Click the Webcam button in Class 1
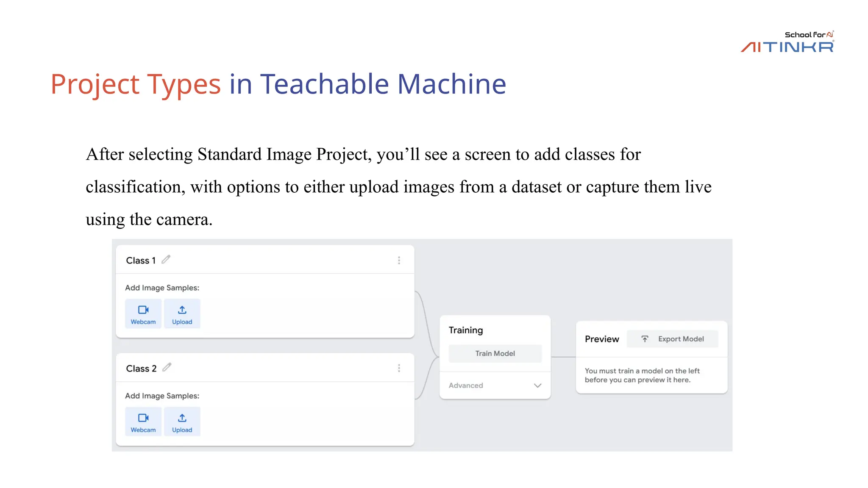Screen dimensions: 868x488 coord(143,313)
